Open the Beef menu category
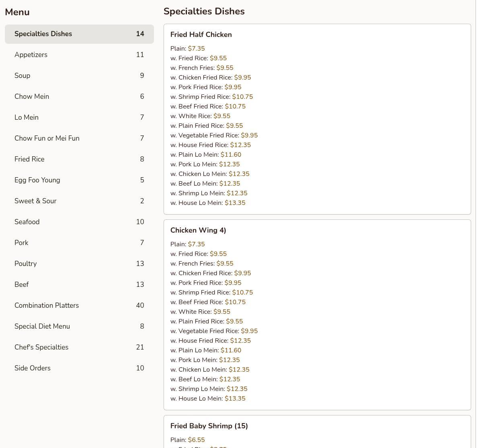This screenshot has width=484, height=448. [79, 285]
